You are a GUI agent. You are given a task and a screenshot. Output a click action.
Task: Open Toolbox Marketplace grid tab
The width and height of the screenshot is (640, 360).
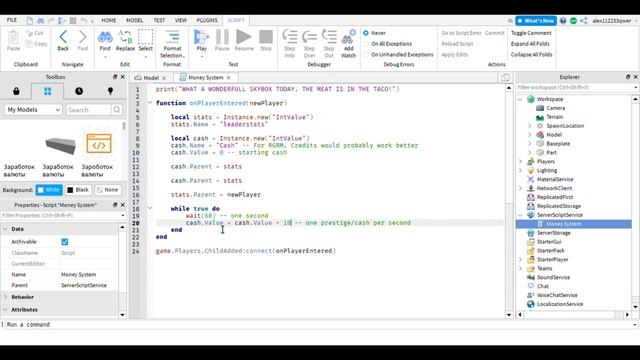[48, 91]
